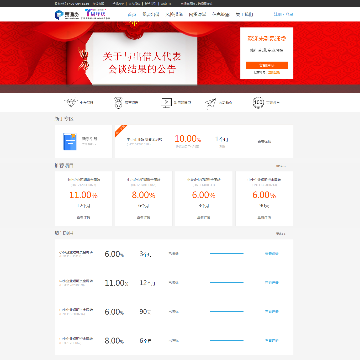
Task: Click the orange corner ribbon on 10.00% card
Action: point(120,130)
